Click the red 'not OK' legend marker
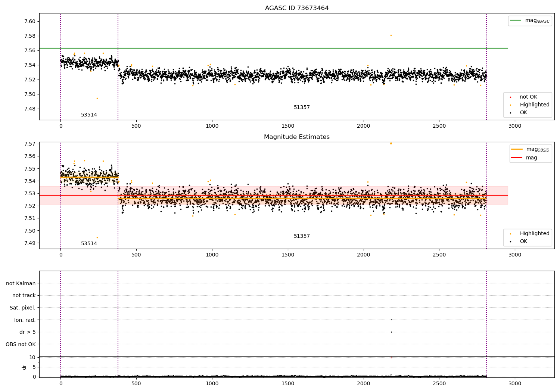This screenshot has height=392, width=560. (510, 97)
